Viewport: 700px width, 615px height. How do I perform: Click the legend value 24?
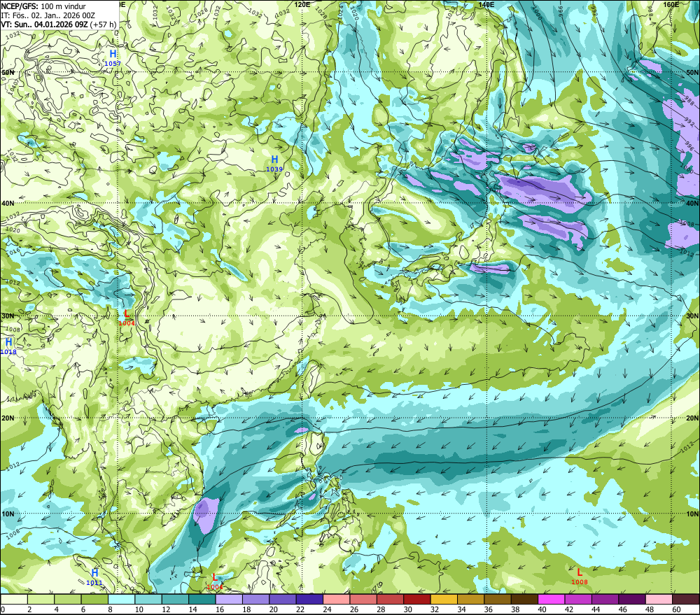tap(327, 609)
